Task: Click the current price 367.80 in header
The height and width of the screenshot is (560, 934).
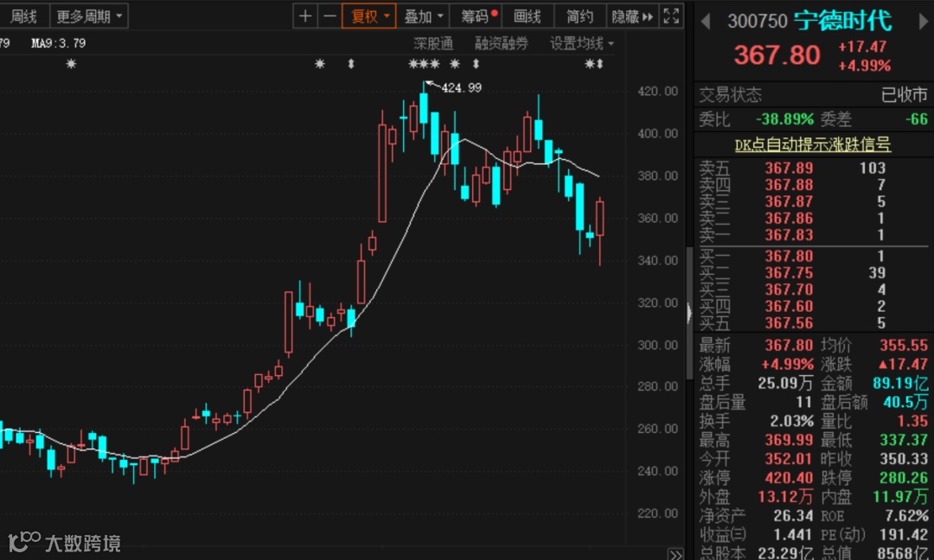Action: [x=777, y=55]
